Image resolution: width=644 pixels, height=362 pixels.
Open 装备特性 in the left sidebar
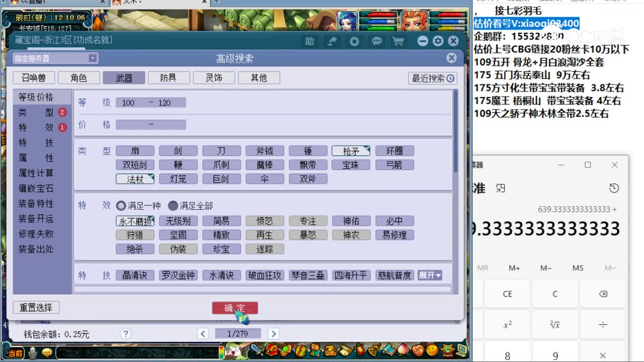click(x=36, y=204)
